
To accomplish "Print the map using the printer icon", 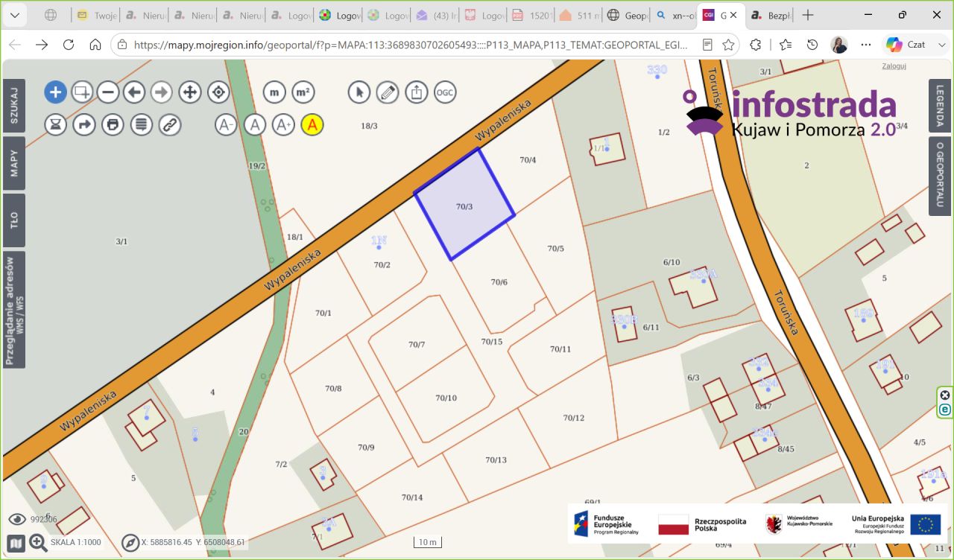I will [113, 124].
